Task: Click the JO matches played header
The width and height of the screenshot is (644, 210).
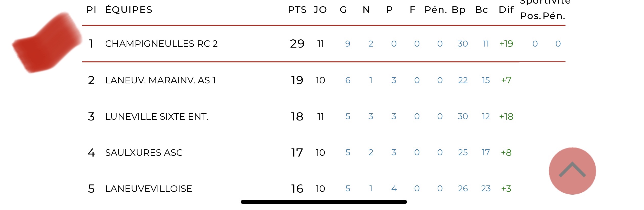Action: (320, 10)
